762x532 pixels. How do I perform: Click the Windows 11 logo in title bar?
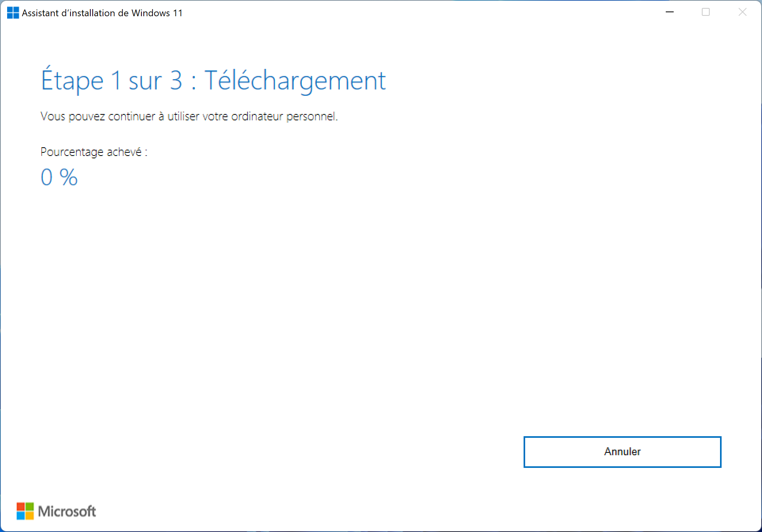13,13
